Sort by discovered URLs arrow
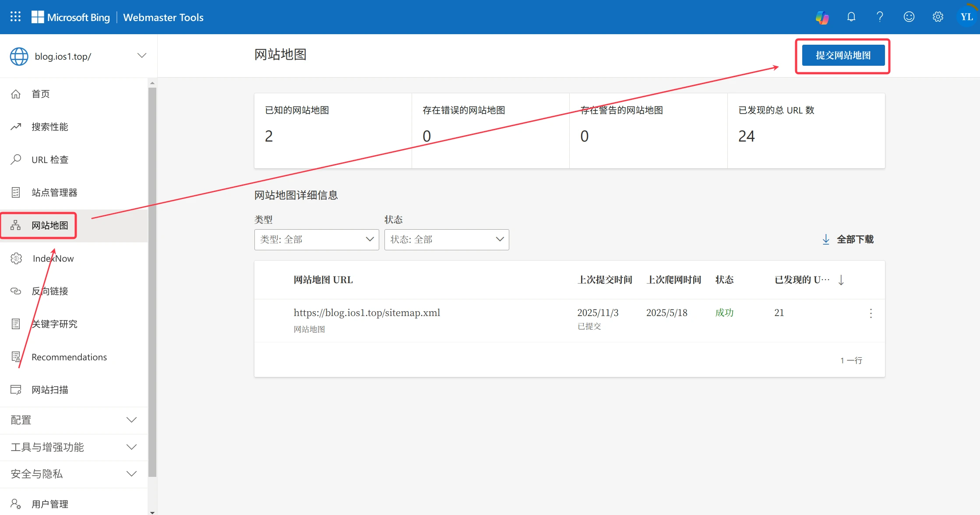 click(x=841, y=280)
